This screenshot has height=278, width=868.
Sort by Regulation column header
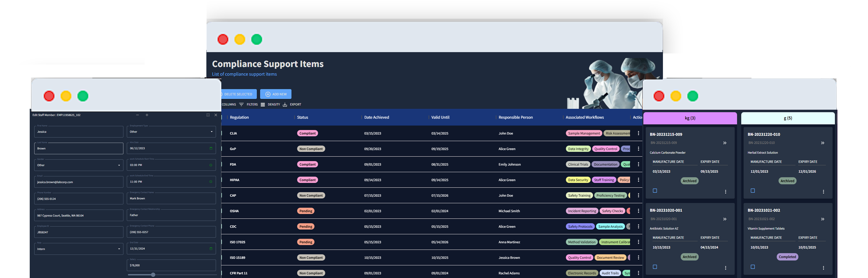point(239,117)
